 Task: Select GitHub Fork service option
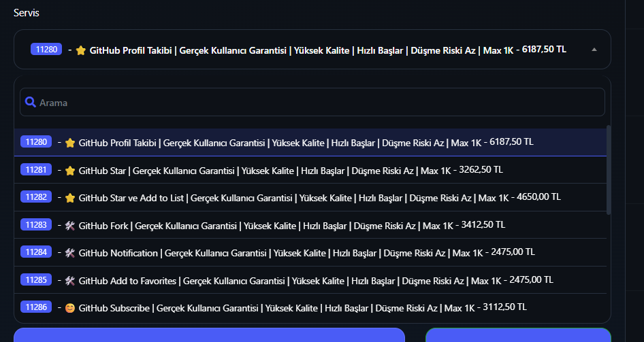coord(310,225)
